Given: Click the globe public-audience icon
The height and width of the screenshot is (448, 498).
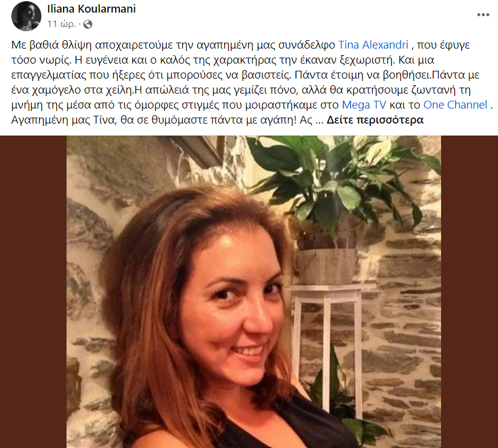Looking at the screenshot, I should (x=87, y=24).
